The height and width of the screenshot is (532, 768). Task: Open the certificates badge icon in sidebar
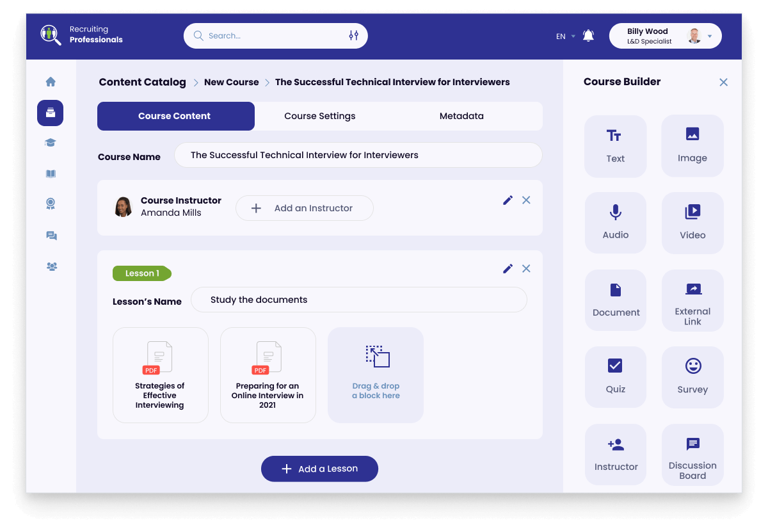(x=51, y=204)
